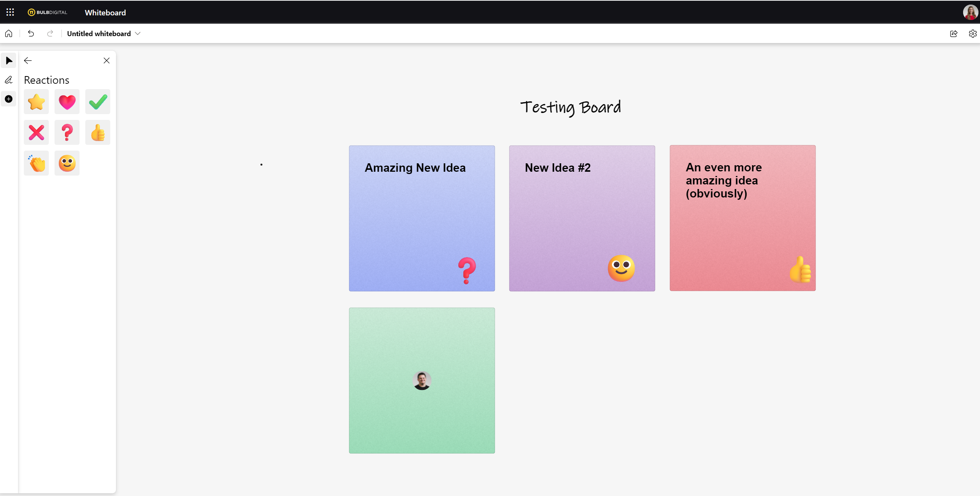Click the thumbs up on the pink note
The width and height of the screenshot is (980, 496).
click(800, 270)
